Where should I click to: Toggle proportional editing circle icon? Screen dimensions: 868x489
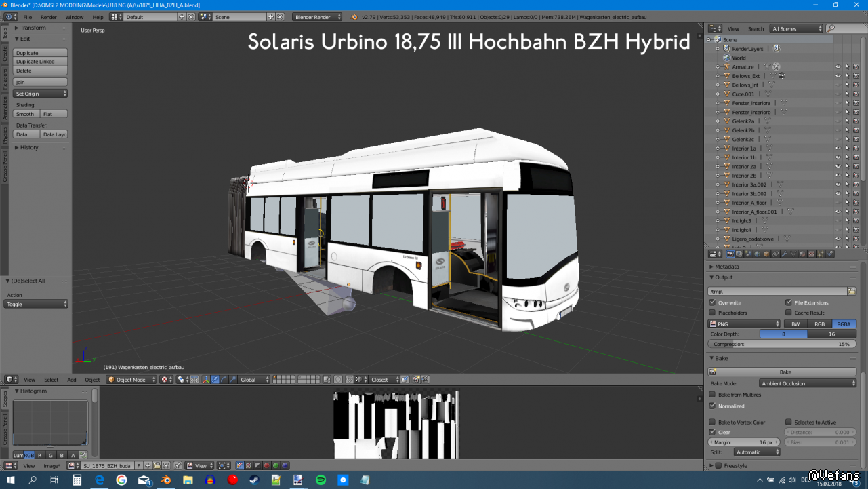click(x=338, y=380)
